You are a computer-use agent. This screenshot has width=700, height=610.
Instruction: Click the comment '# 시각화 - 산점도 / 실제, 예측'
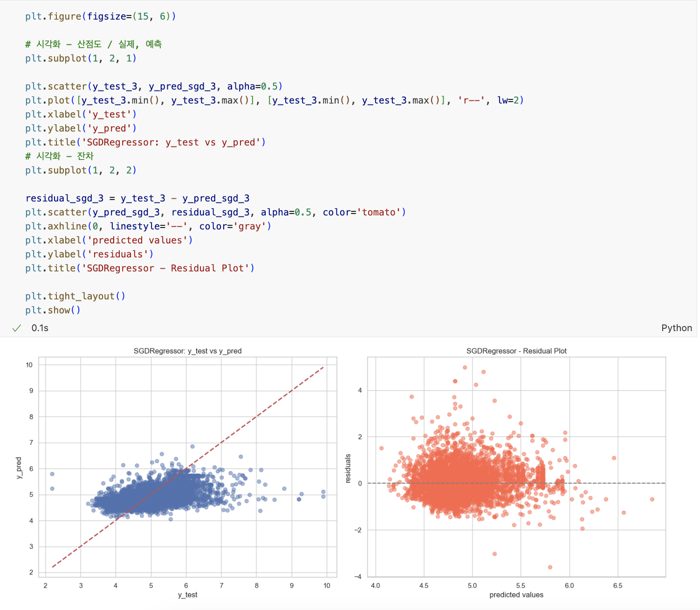(x=94, y=44)
